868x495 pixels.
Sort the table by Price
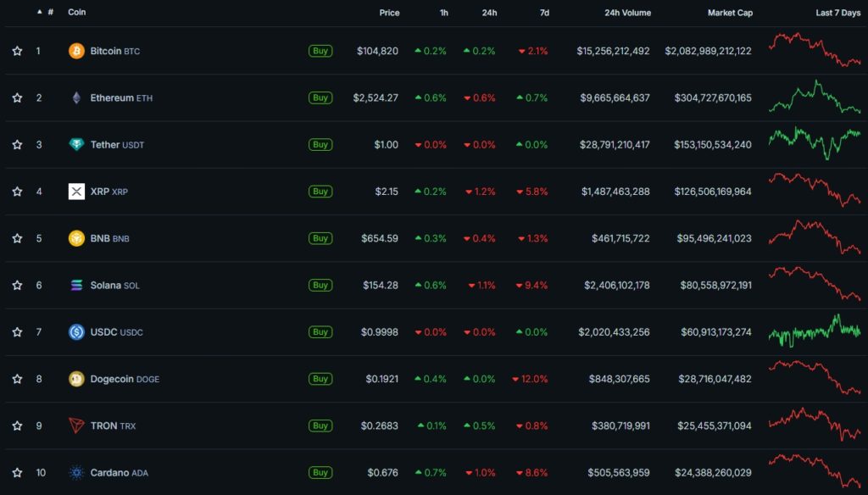tap(389, 13)
